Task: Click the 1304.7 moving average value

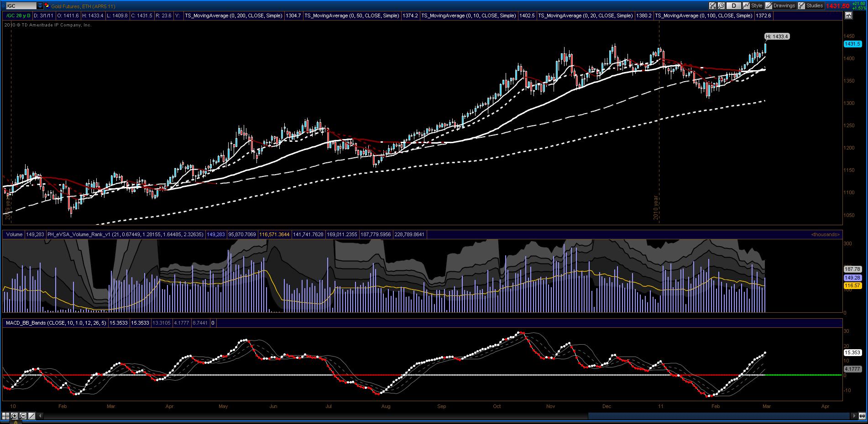Action: (x=293, y=16)
